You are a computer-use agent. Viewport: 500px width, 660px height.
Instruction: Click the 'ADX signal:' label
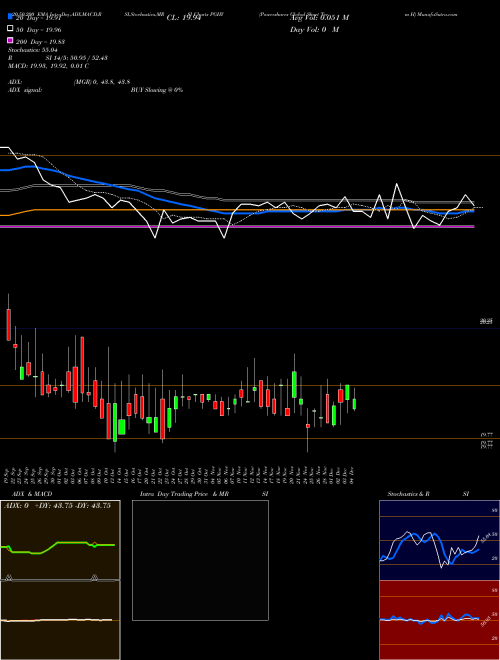tap(24, 90)
